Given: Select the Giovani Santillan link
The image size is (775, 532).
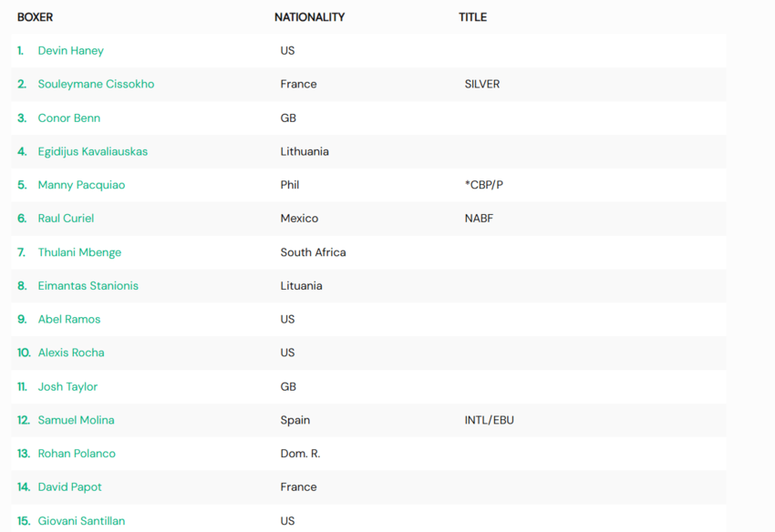Looking at the screenshot, I should [81, 521].
